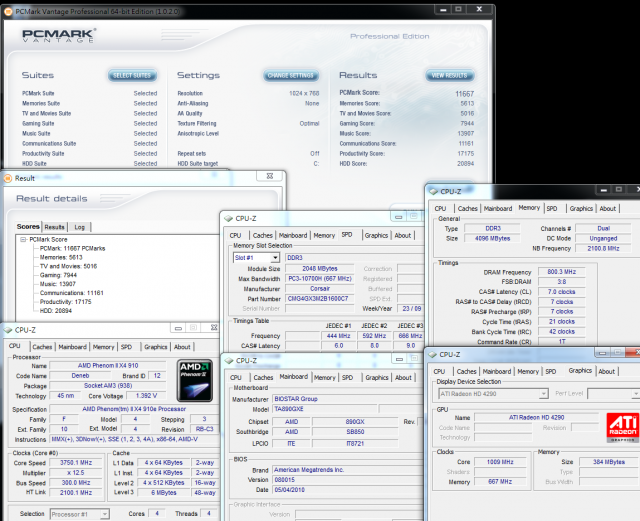Click the Multiplier x 12.5 value
640x521 pixels.
pos(76,473)
